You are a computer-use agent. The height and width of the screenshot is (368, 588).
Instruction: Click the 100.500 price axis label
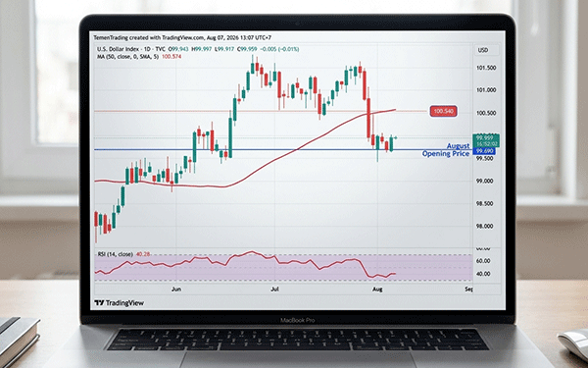click(486, 113)
